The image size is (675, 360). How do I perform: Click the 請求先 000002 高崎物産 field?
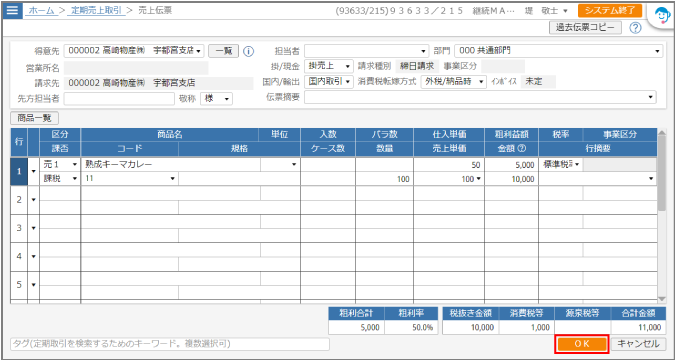pyautogui.click(x=158, y=83)
